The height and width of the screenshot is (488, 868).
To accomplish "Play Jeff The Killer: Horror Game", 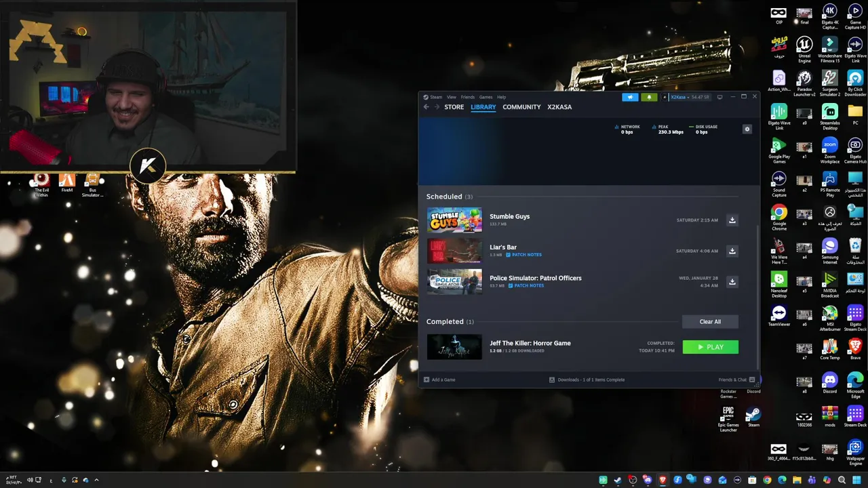I will (710, 347).
